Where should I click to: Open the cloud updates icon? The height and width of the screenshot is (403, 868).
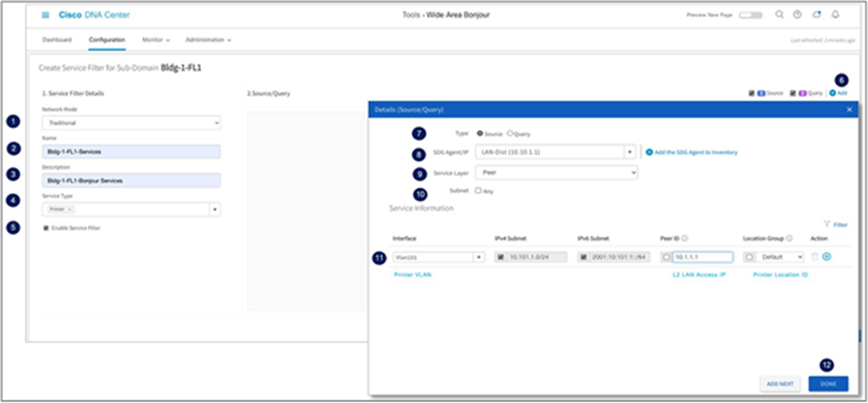coord(817,15)
